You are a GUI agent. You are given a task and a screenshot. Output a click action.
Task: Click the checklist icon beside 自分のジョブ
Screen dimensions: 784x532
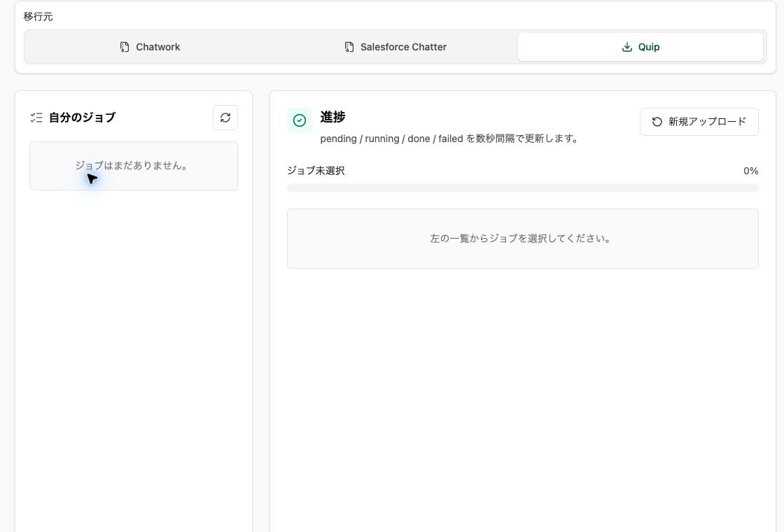36,118
